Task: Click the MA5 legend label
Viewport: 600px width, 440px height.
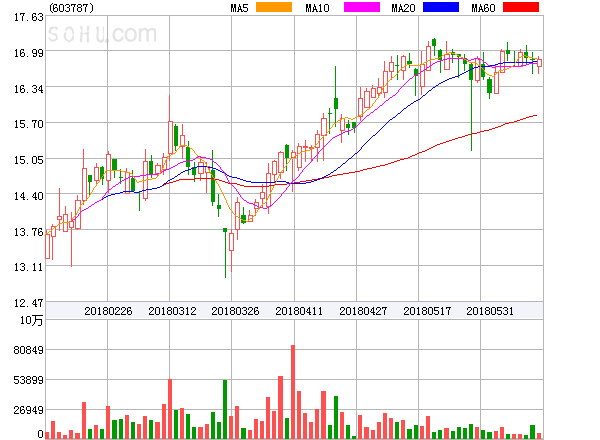Action: click(239, 8)
